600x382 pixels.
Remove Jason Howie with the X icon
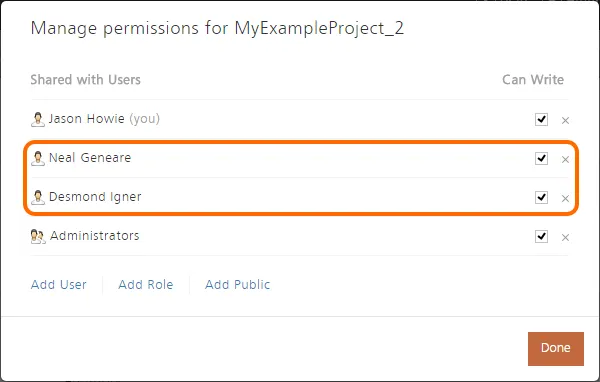(565, 121)
